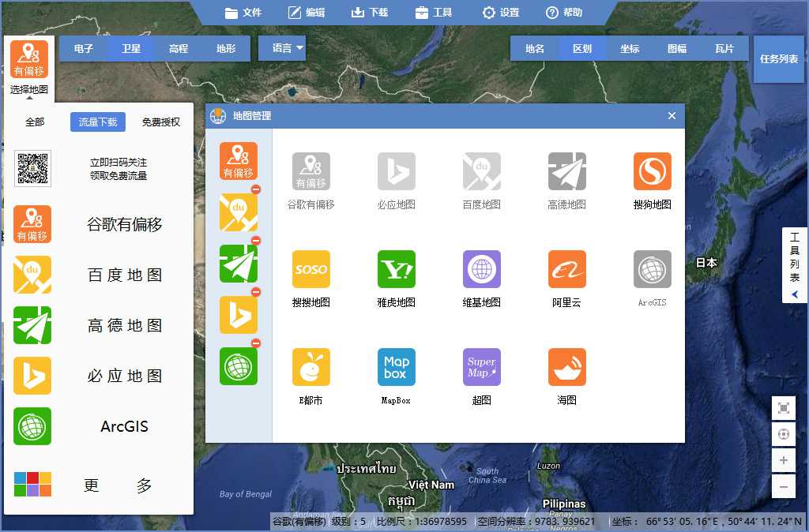Click the grayed ArcGIS icon in dialog grid
The height and width of the screenshot is (532, 809).
point(652,269)
